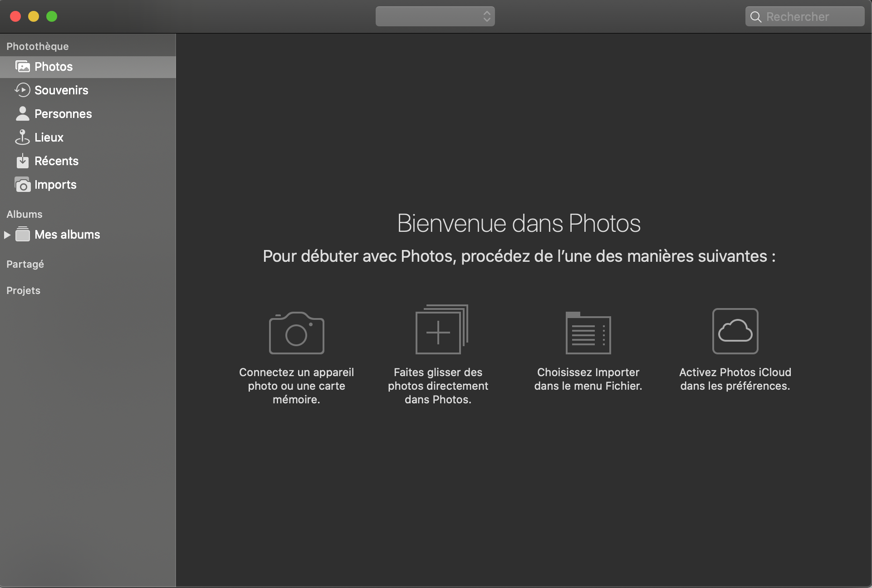Click the search magnifying glass icon

pos(755,17)
